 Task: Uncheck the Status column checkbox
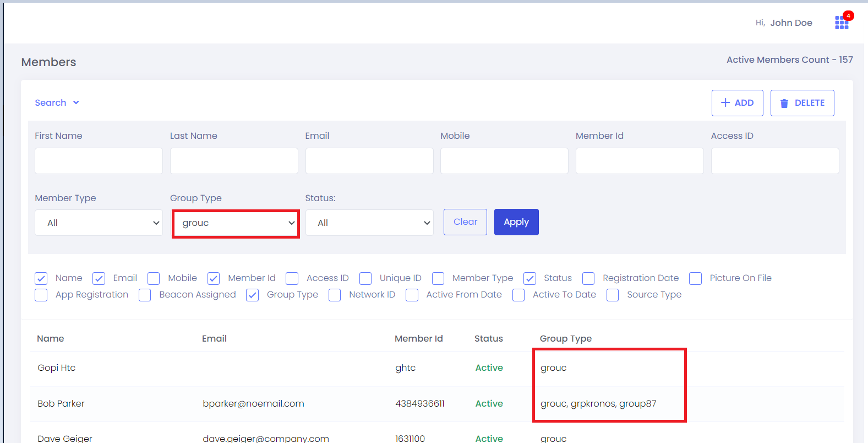tap(530, 278)
